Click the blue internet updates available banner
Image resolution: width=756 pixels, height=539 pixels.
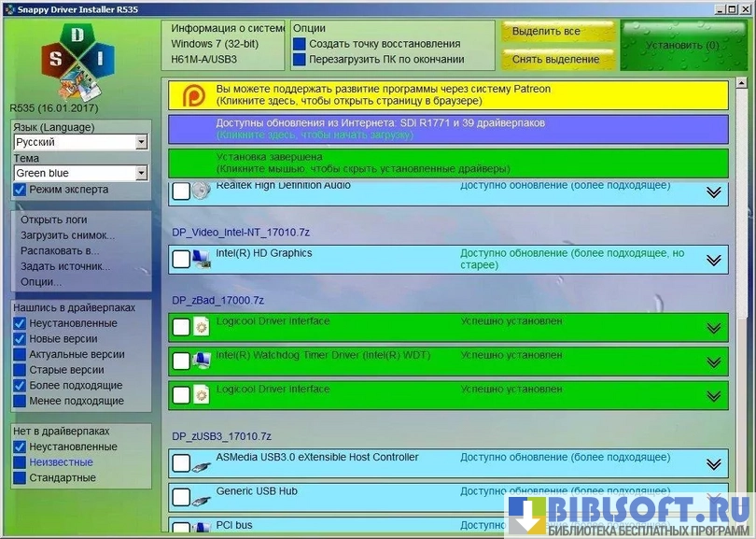pyautogui.click(x=448, y=129)
